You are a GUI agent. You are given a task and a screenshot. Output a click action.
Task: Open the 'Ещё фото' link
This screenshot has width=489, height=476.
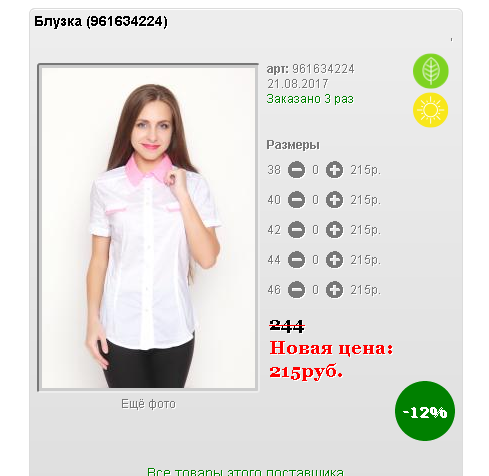(x=148, y=404)
